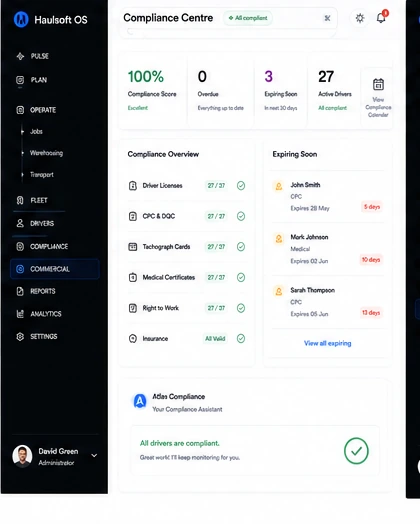Click the Compliance shield icon
420x524 pixels.
pos(20,246)
